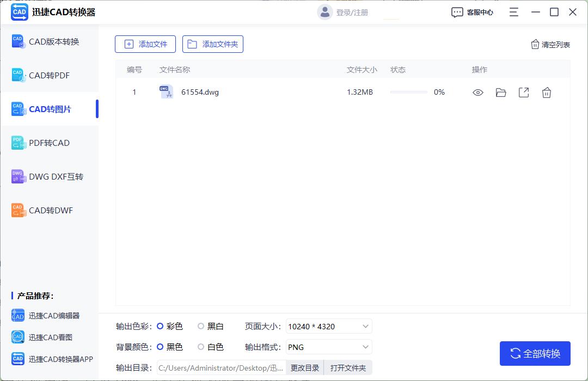Select the DWG DXF互转 conversion mode

point(50,176)
